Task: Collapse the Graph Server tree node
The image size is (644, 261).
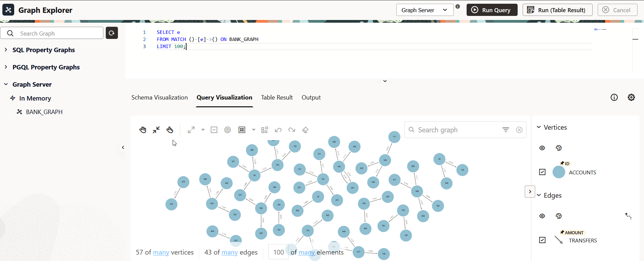Action: point(6,84)
